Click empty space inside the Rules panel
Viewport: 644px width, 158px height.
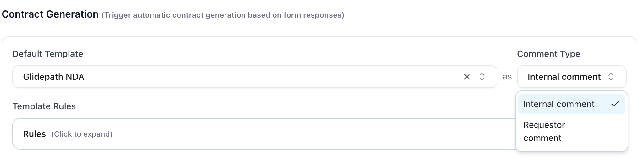click(314, 134)
